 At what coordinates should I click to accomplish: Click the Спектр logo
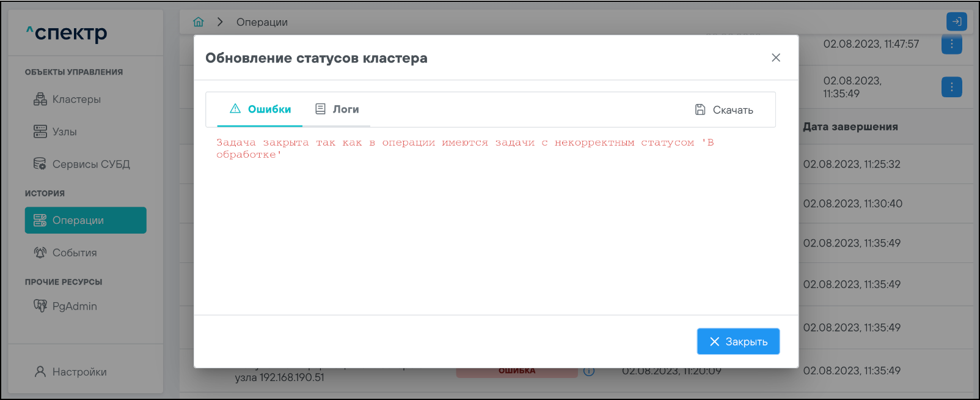[67, 32]
